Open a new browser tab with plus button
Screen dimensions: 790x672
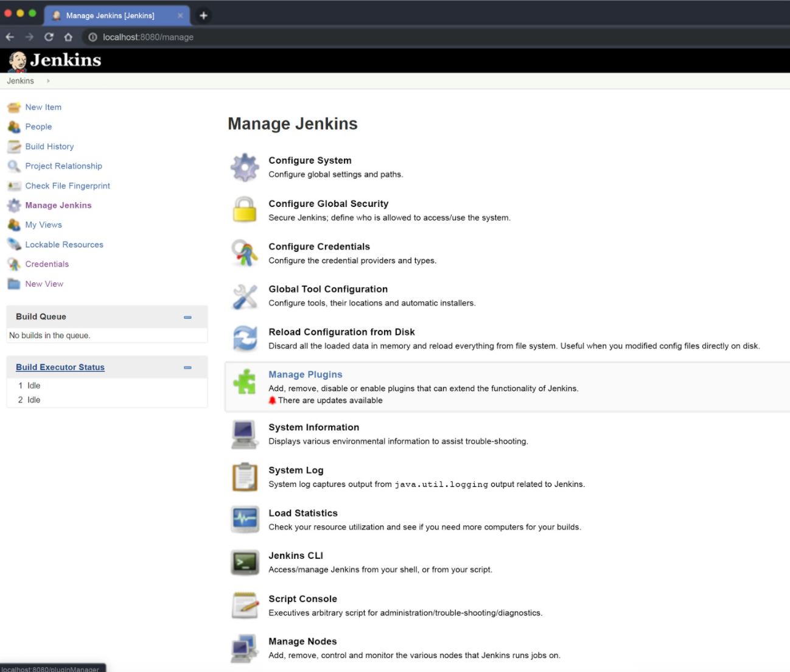pyautogui.click(x=203, y=16)
